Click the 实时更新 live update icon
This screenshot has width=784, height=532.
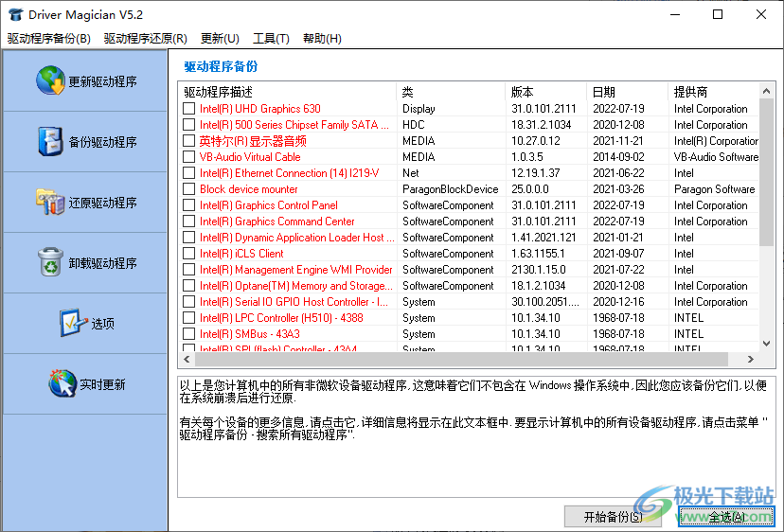coord(62,383)
